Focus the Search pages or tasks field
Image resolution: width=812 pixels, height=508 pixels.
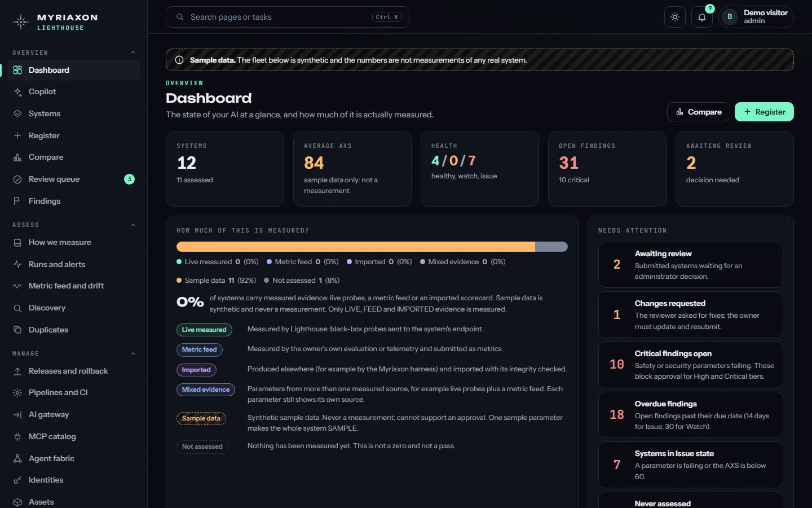click(x=288, y=17)
